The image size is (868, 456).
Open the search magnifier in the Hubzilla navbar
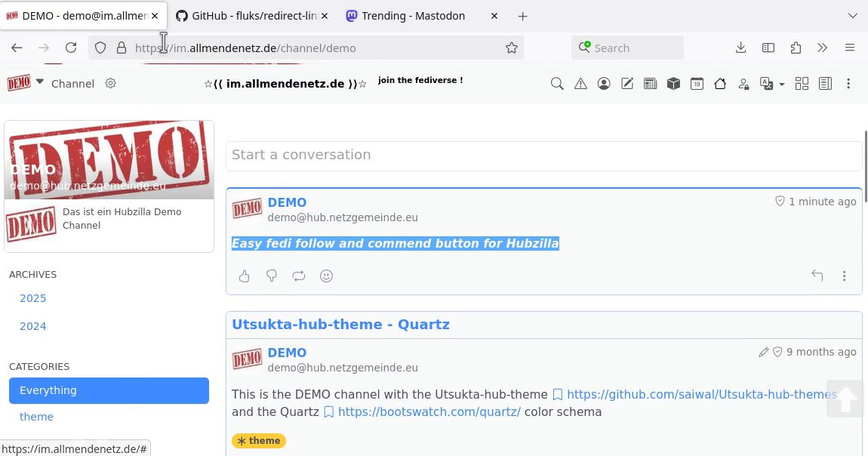[557, 84]
